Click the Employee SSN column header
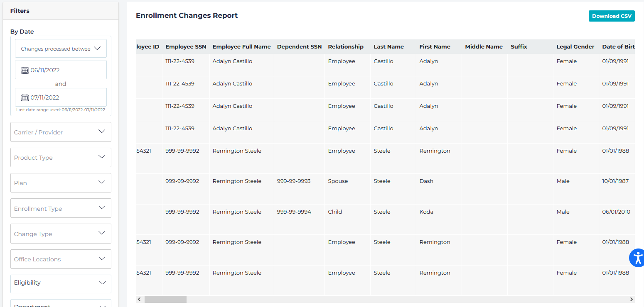This screenshot has width=644, height=307. [185, 47]
